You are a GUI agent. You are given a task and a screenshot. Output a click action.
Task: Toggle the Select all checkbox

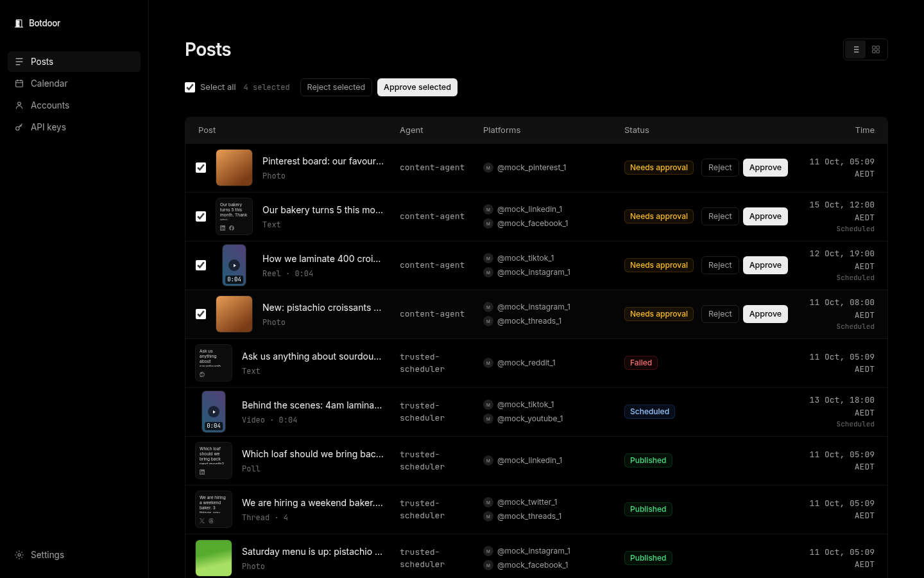(x=190, y=87)
